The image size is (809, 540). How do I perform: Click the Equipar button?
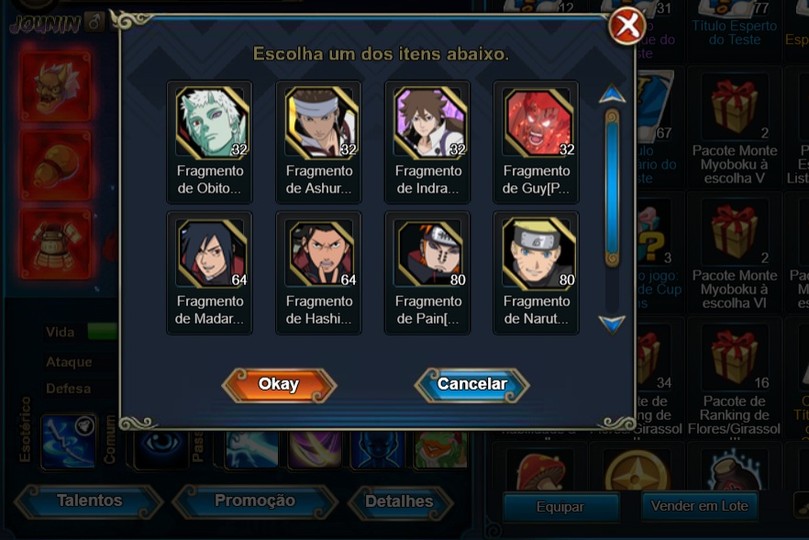(560, 507)
